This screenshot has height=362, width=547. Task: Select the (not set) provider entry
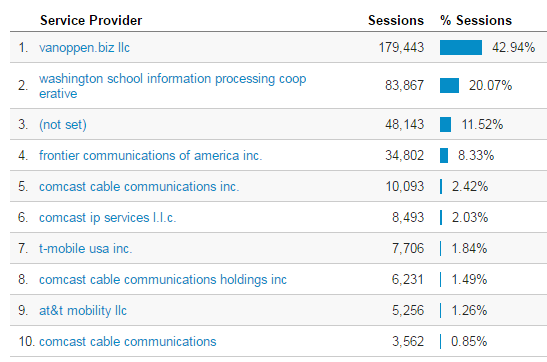coord(63,125)
